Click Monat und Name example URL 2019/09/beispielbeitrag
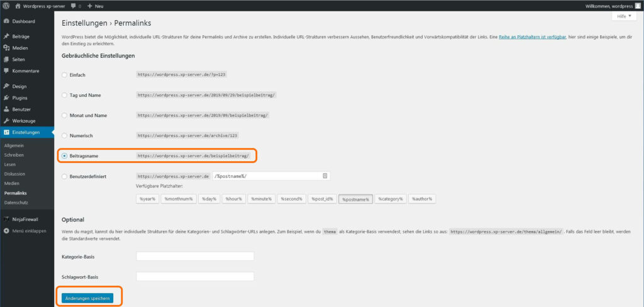Screen dimensions: 644x307 click(x=203, y=116)
